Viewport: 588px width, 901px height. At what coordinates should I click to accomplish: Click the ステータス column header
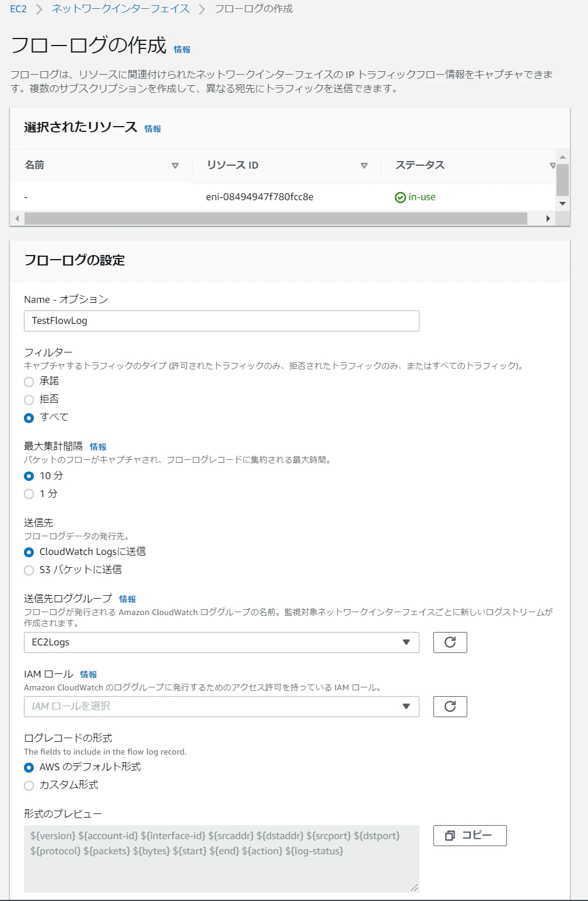420,165
